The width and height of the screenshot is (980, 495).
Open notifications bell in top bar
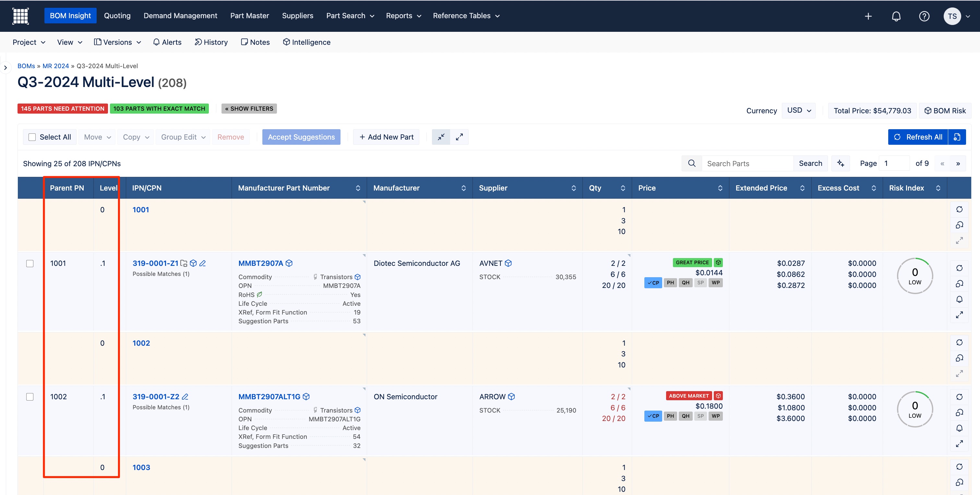[896, 16]
